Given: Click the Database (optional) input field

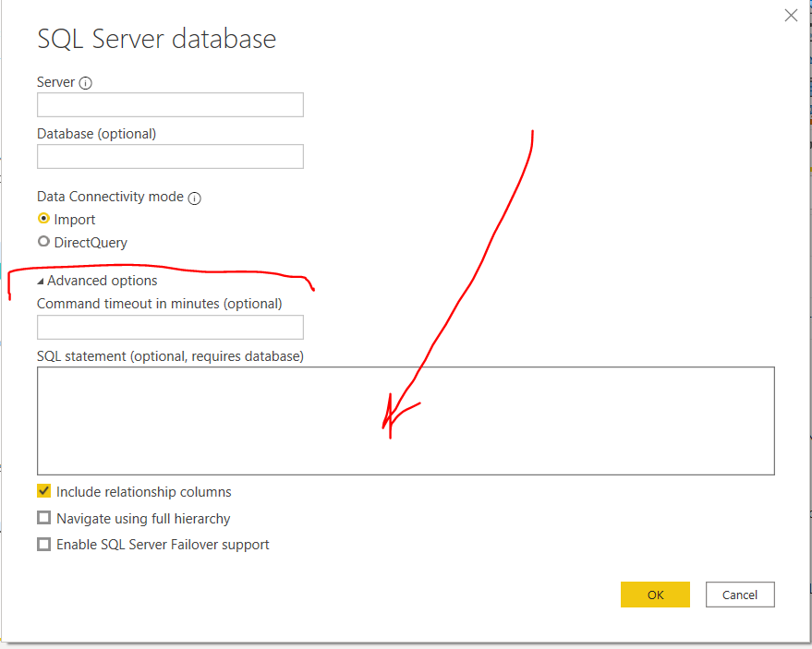Looking at the screenshot, I should (170, 156).
